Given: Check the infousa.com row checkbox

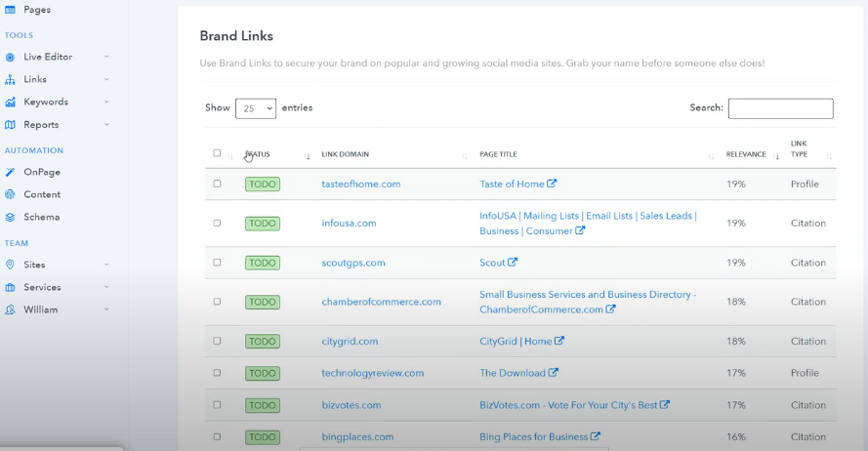Looking at the screenshot, I should click(x=217, y=223).
